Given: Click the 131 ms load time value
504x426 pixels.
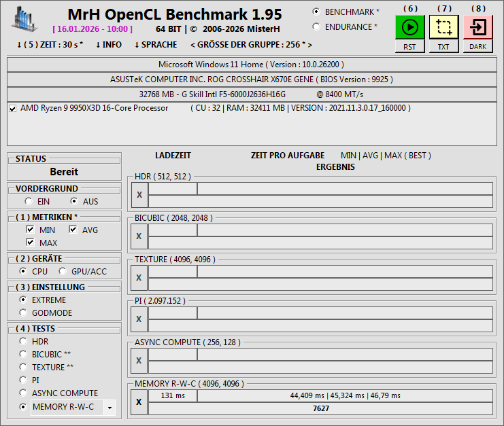Looking at the screenshot, I should point(173,396).
